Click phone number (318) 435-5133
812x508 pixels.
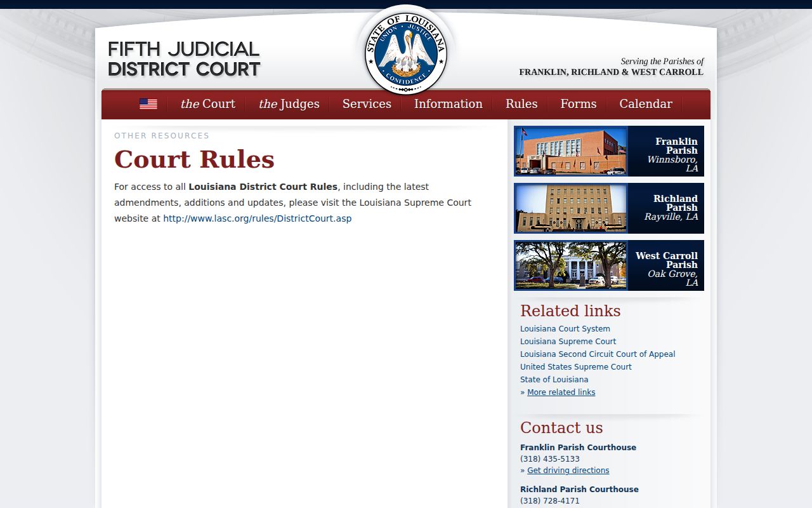coord(550,459)
